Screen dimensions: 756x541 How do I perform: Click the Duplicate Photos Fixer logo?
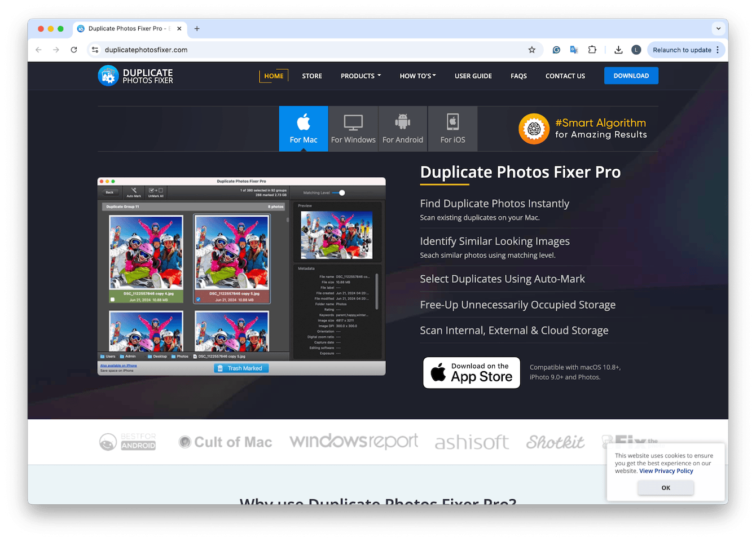(x=135, y=76)
